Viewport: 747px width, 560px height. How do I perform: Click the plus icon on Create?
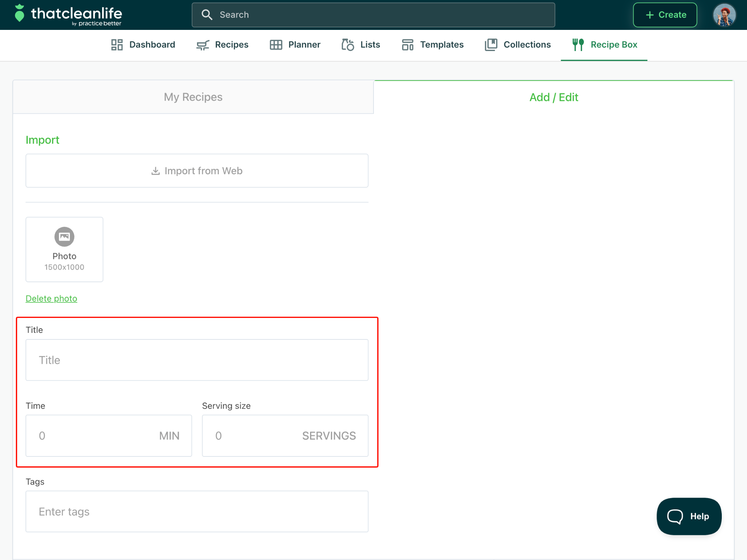pyautogui.click(x=650, y=15)
